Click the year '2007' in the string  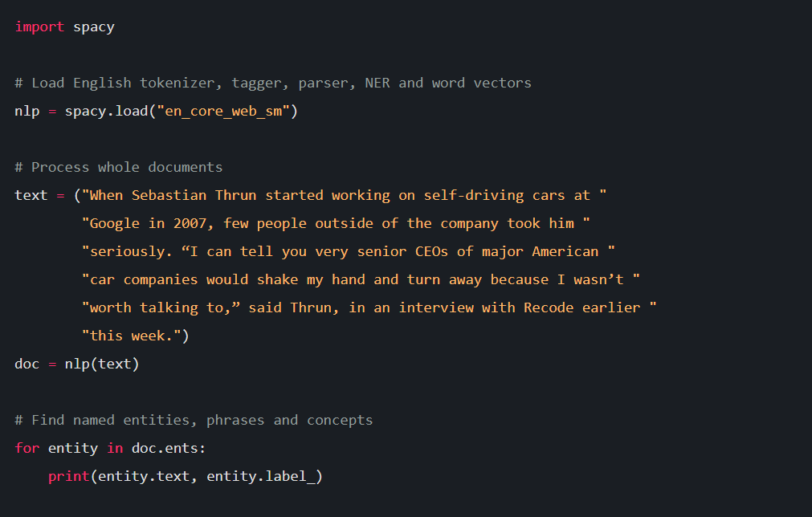pos(186,224)
